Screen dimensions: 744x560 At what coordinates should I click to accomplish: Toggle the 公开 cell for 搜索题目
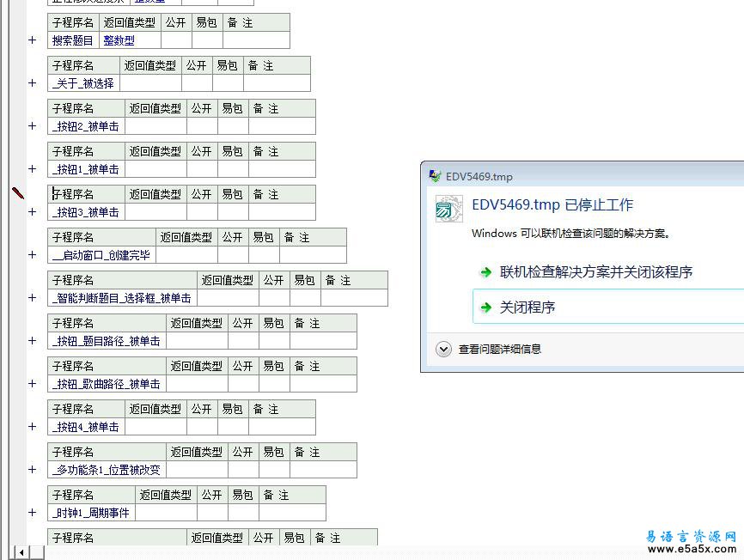click(x=176, y=40)
